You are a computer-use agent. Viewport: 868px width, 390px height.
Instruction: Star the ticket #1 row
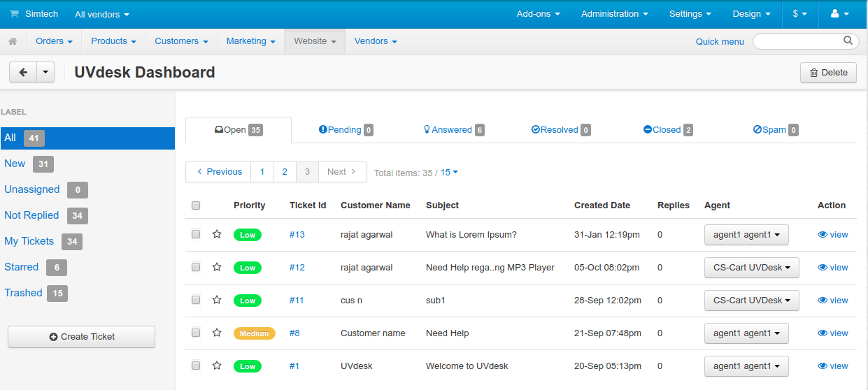217,366
